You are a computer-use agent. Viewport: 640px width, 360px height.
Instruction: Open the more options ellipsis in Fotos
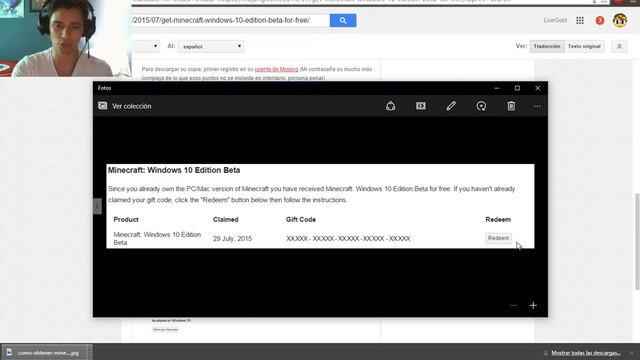(x=537, y=107)
